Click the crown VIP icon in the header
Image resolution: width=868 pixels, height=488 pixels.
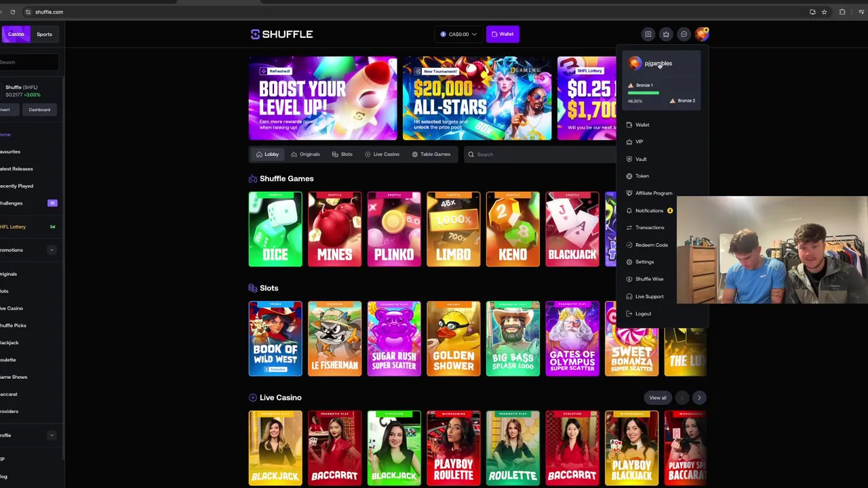click(666, 34)
